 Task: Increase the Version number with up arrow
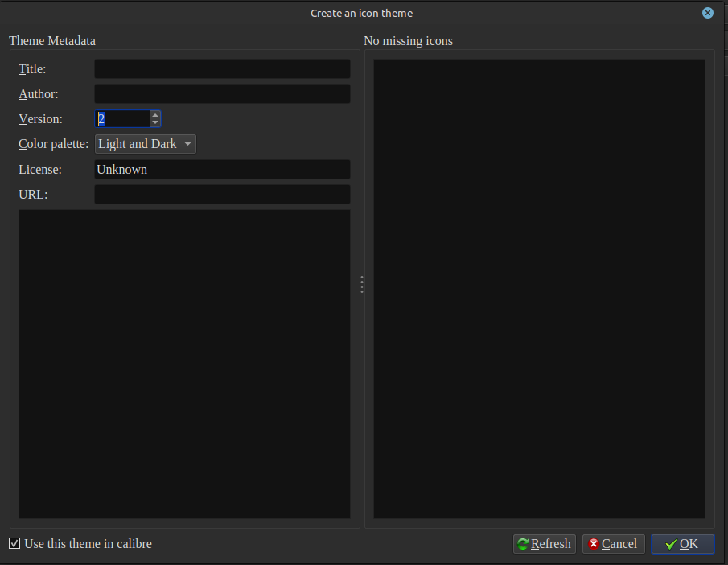pos(155,115)
